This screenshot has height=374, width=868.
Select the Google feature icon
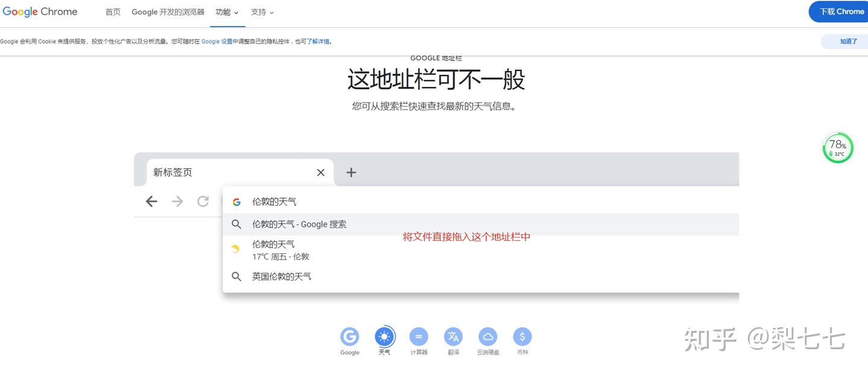point(350,337)
